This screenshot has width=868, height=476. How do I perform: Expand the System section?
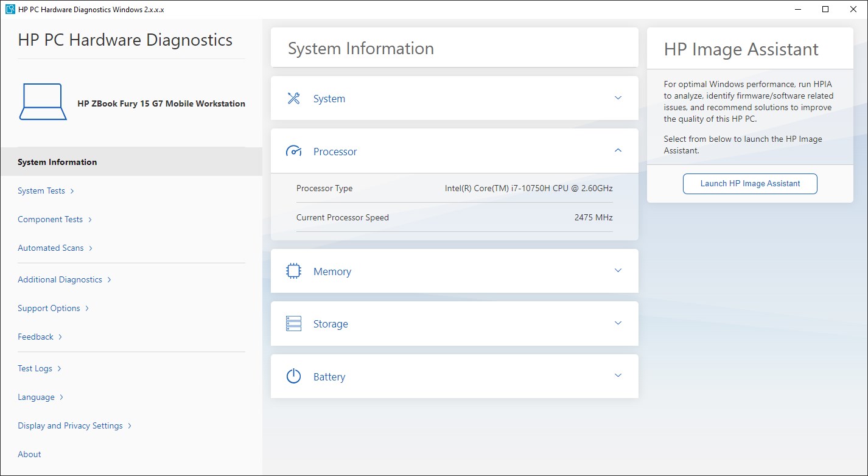click(x=618, y=97)
